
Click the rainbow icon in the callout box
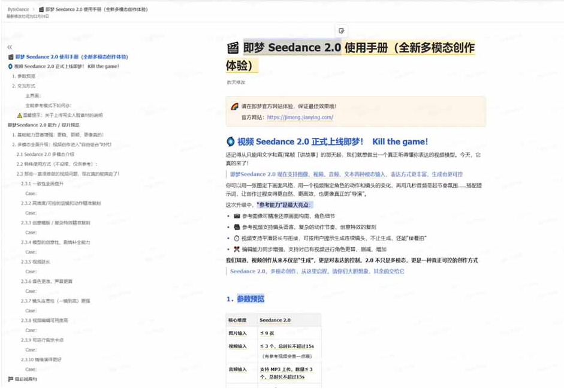[234, 107]
